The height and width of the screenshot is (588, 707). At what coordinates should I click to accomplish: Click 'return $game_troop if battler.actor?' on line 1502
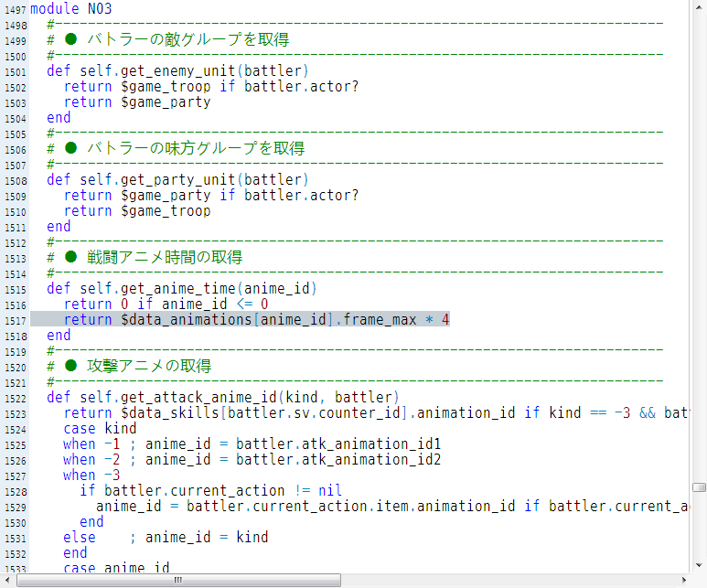tap(211, 87)
